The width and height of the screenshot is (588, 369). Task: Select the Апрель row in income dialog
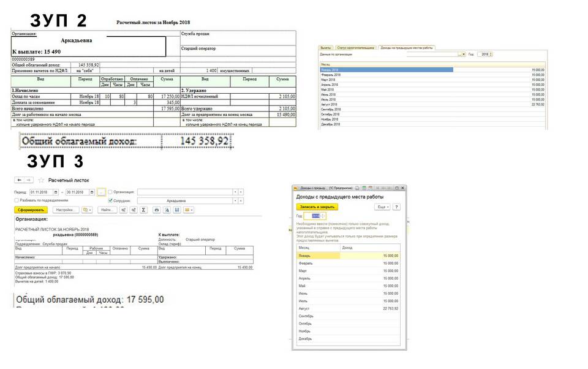coord(348,278)
